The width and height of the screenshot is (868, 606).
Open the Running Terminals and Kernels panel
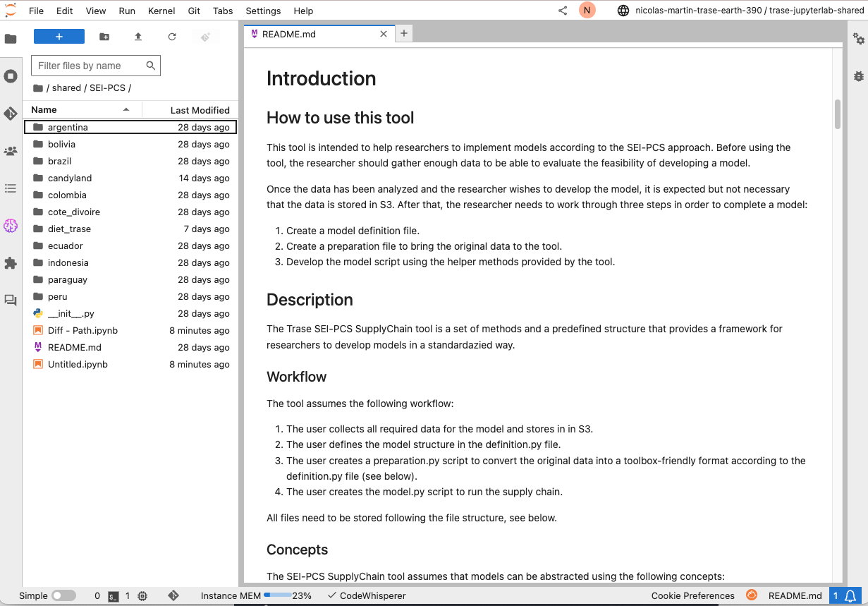pos(11,76)
